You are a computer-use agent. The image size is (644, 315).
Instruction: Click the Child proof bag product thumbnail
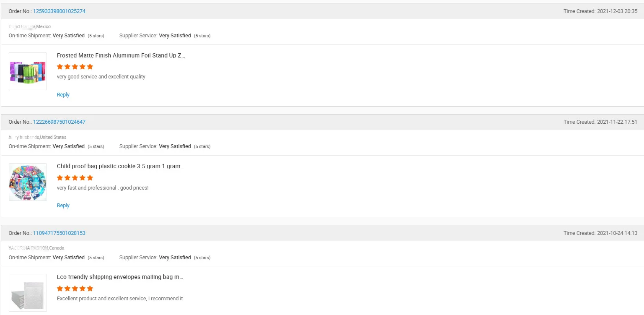28,182
